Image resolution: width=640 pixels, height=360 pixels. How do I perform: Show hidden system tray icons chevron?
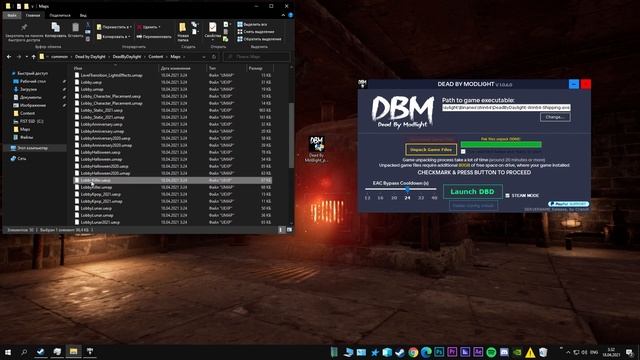coord(568,352)
